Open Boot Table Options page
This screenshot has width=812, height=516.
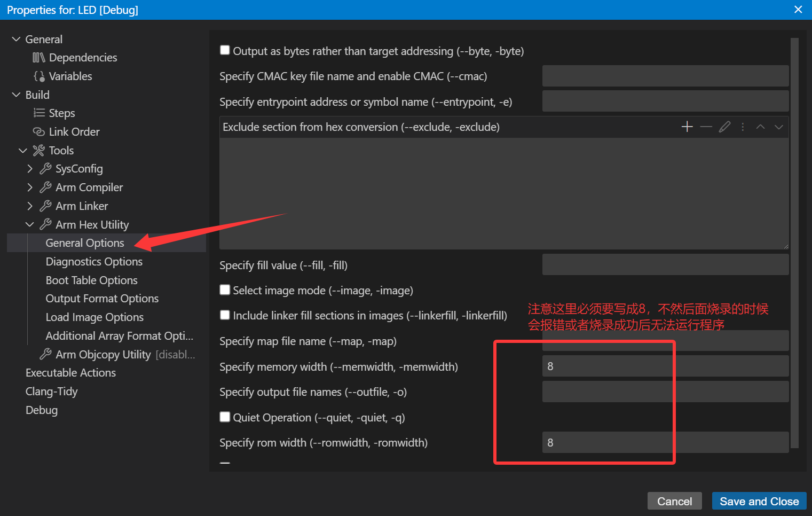point(91,280)
